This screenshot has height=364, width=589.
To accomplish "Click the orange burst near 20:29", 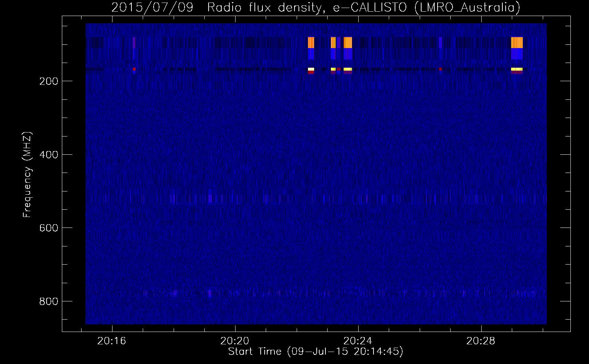I will tap(517, 43).
